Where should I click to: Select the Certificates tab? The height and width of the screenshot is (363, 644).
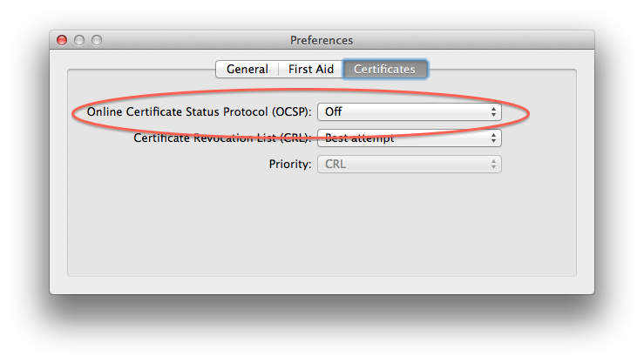click(x=385, y=69)
